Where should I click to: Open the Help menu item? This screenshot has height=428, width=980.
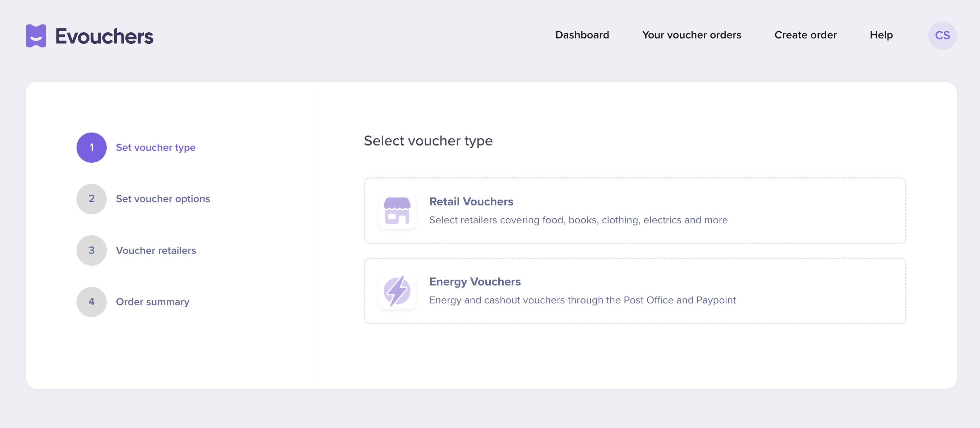point(881,35)
